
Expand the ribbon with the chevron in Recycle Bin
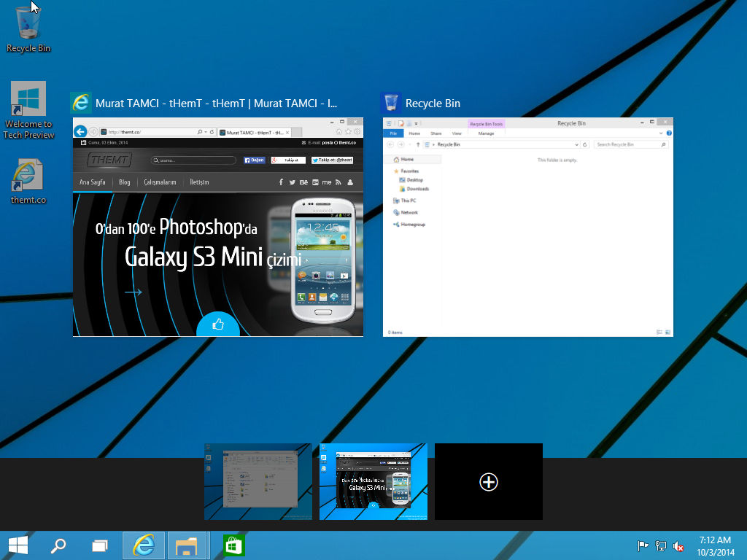tap(662, 133)
